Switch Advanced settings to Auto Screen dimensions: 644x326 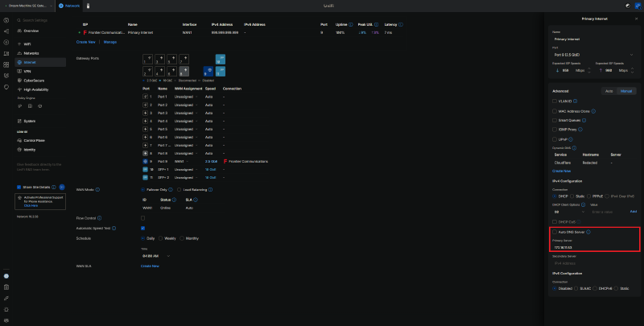coord(609,91)
